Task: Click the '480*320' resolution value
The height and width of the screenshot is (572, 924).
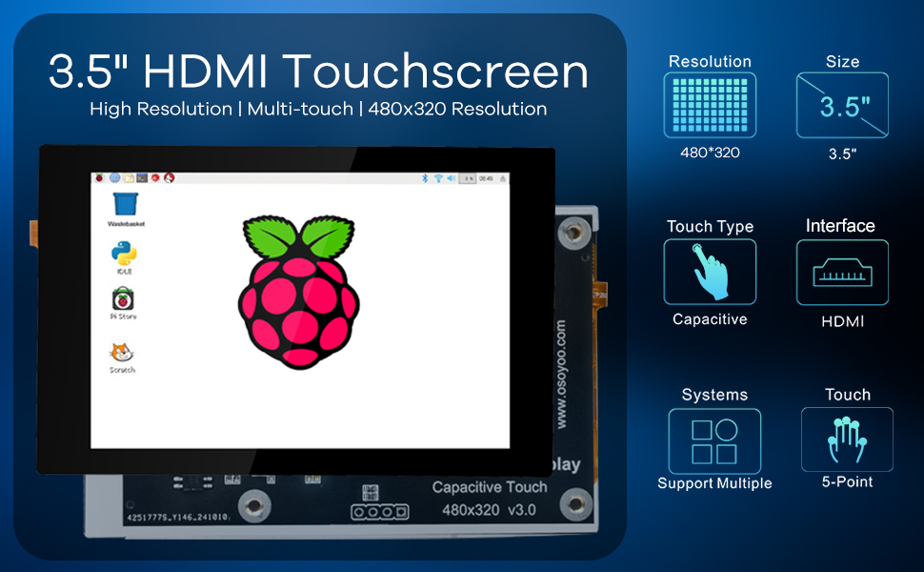Action: 710,153
